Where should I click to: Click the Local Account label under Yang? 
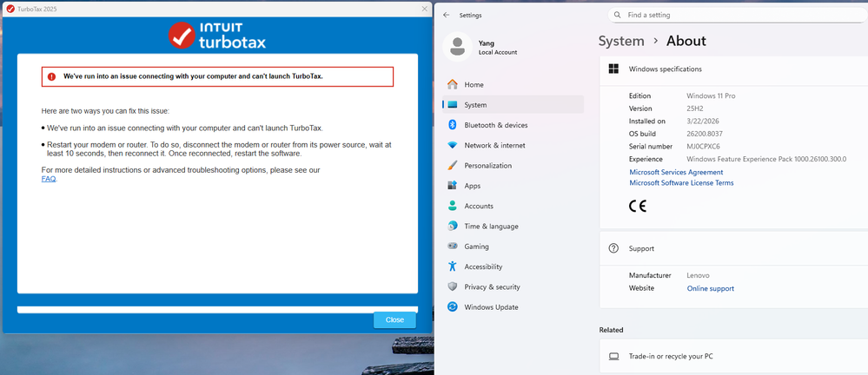[498, 53]
